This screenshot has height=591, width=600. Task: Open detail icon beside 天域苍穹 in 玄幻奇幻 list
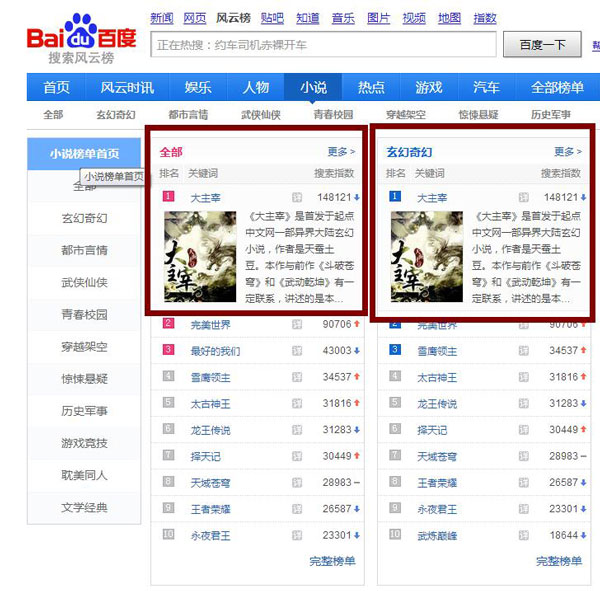click(x=523, y=456)
